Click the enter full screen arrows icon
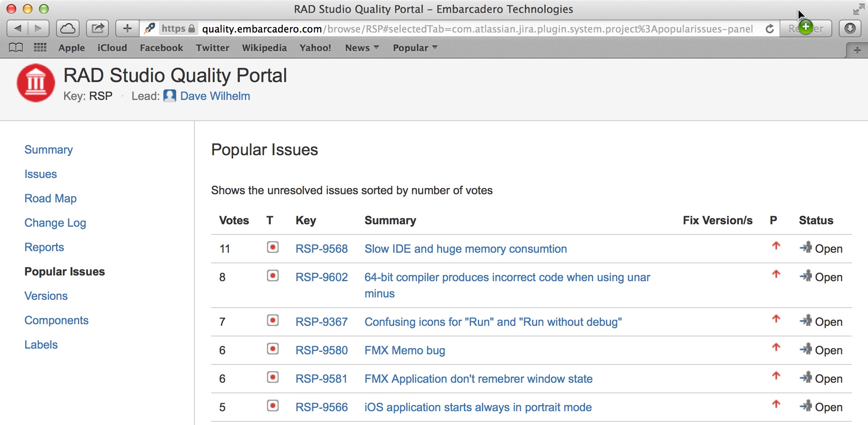 (x=859, y=9)
